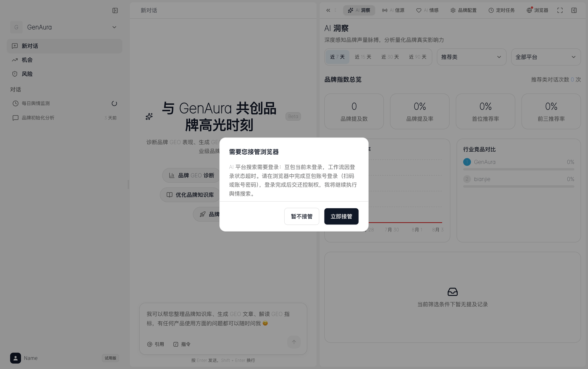Switch to the 浏览器 tab
The image size is (588, 369).
coord(537,10)
